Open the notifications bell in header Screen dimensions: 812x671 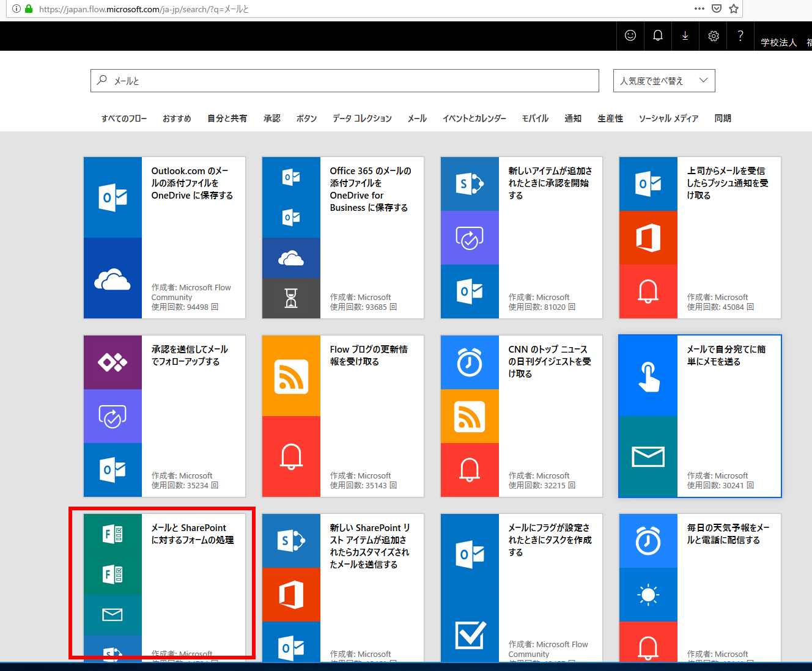pyautogui.click(x=658, y=35)
